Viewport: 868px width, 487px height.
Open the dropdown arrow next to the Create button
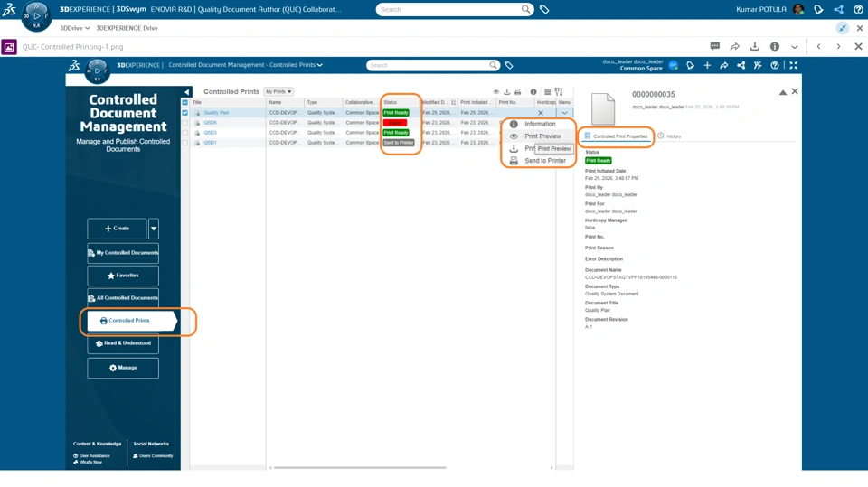[154, 229]
